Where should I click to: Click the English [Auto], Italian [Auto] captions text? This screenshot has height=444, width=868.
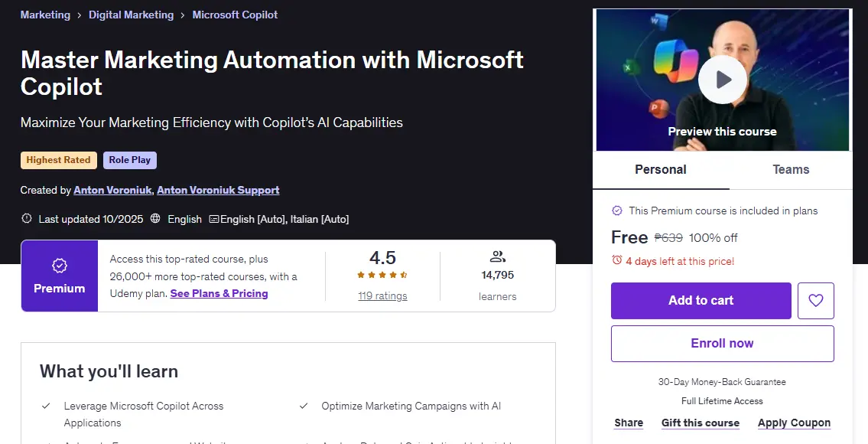[x=284, y=219]
